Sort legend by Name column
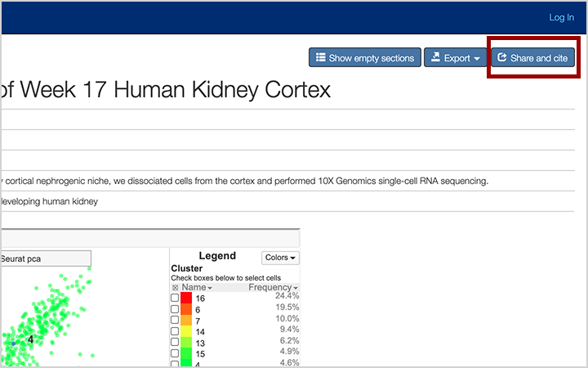 (x=197, y=287)
